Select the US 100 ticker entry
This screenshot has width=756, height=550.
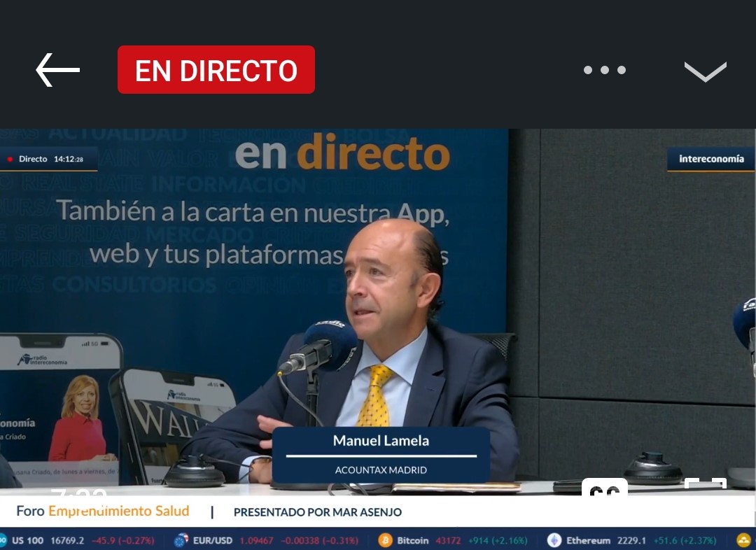[28, 540]
